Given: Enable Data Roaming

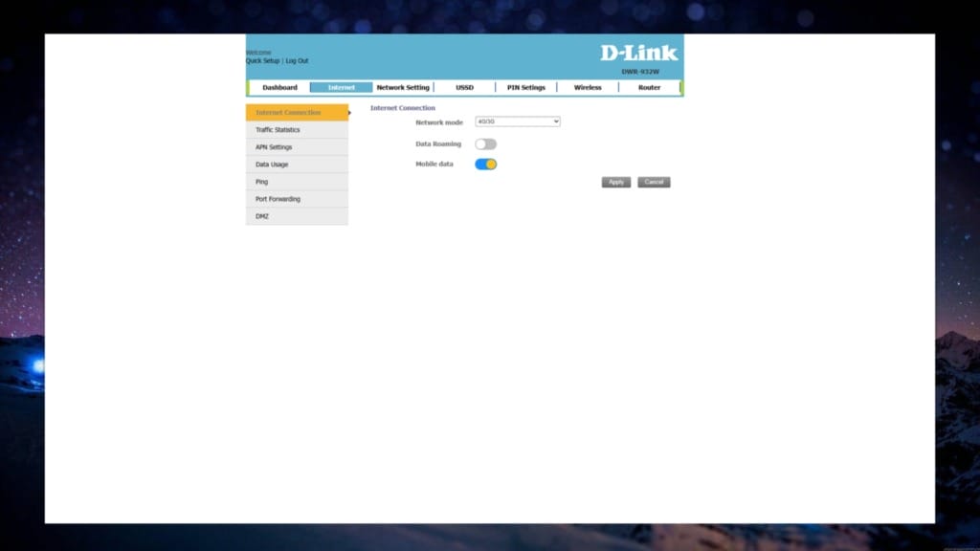Looking at the screenshot, I should [485, 143].
